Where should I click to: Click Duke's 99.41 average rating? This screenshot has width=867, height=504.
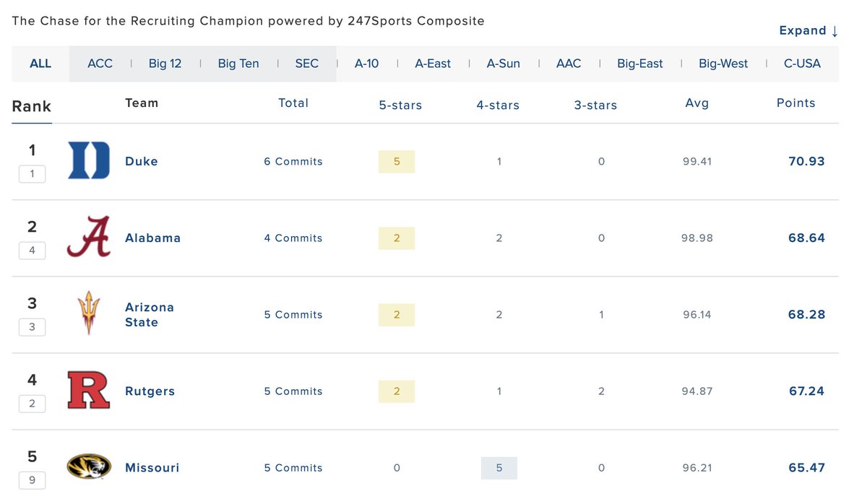tap(697, 161)
